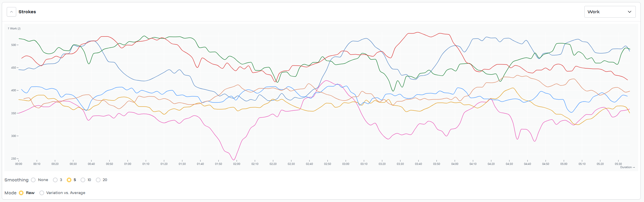Switch smoothing to 10
This screenshot has width=644, height=202.
(x=83, y=180)
